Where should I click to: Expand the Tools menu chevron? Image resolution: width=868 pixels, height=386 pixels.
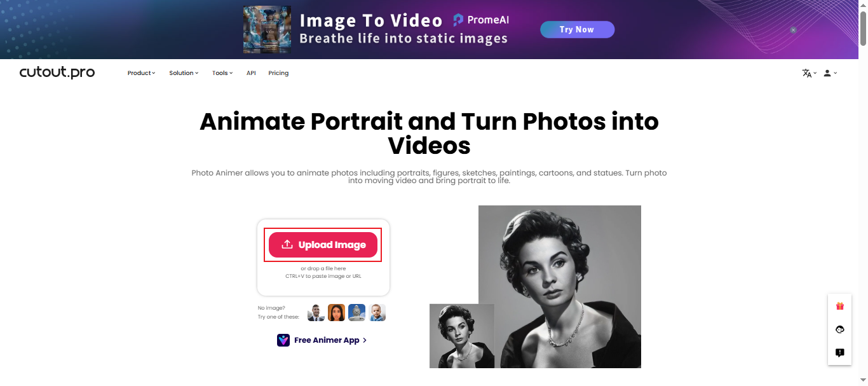[230, 72]
